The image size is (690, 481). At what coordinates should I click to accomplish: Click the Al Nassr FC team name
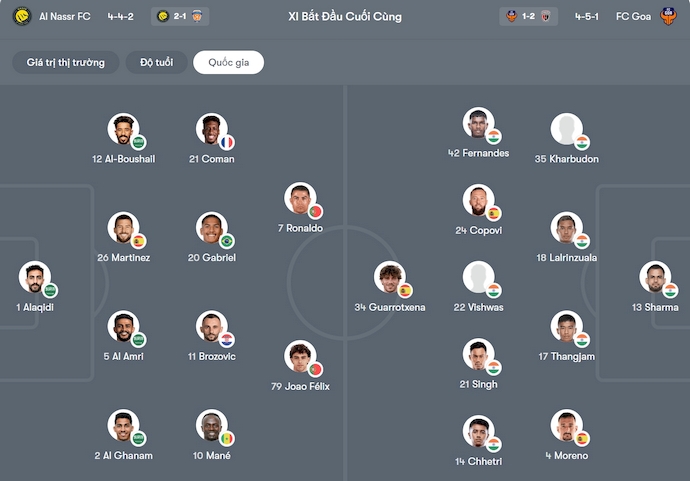point(65,16)
